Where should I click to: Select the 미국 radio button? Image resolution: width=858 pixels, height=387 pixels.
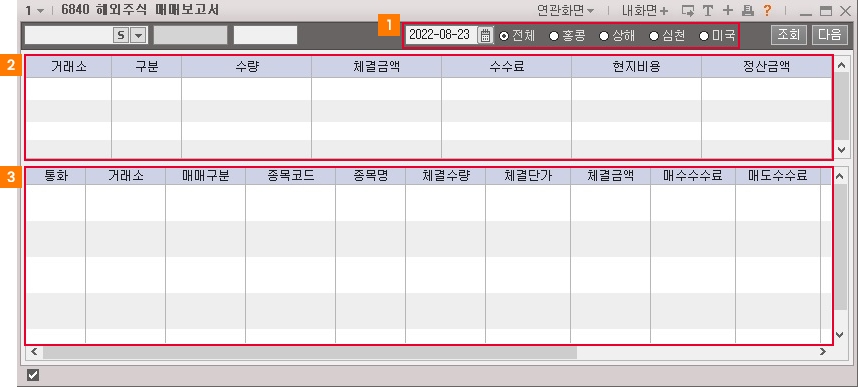pos(704,36)
